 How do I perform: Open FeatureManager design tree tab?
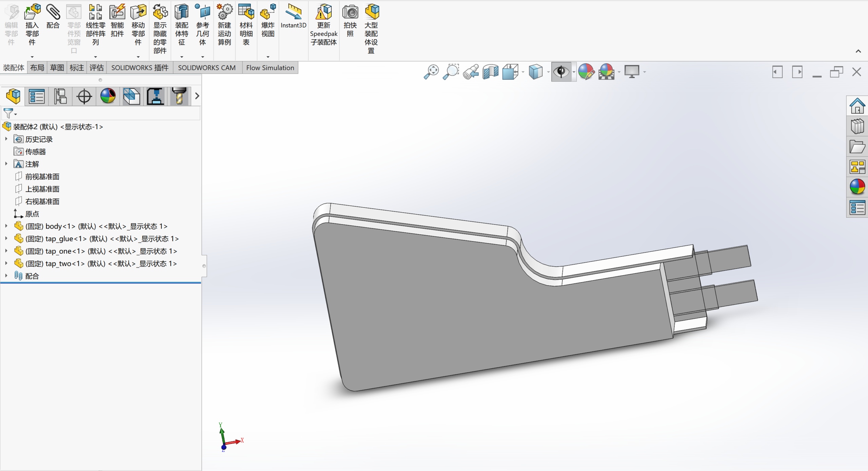pyautogui.click(x=13, y=96)
